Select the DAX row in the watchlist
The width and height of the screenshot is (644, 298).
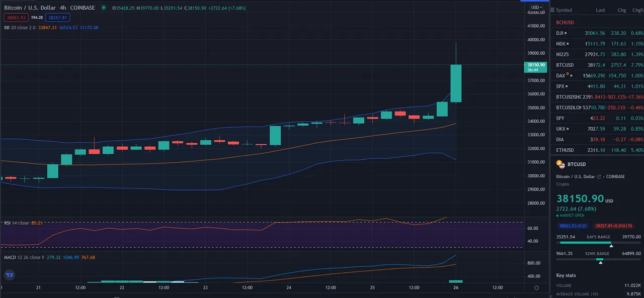pos(598,75)
